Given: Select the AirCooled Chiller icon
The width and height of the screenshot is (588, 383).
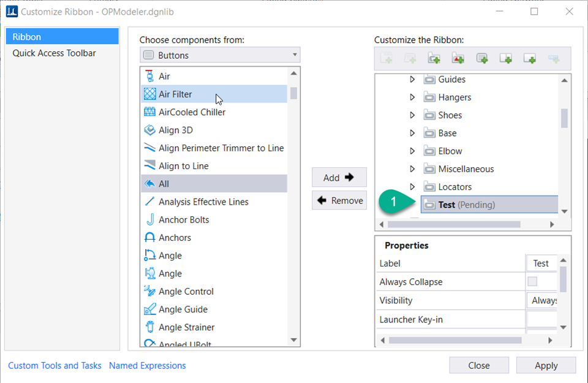Looking at the screenshot, I should 149,112.
